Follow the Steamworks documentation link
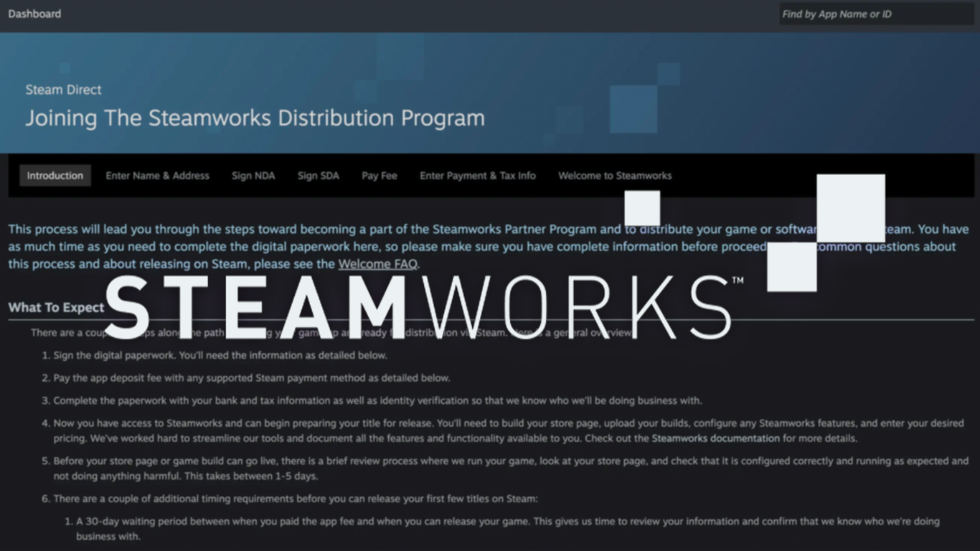980x551 pixels. pos(715,438)
